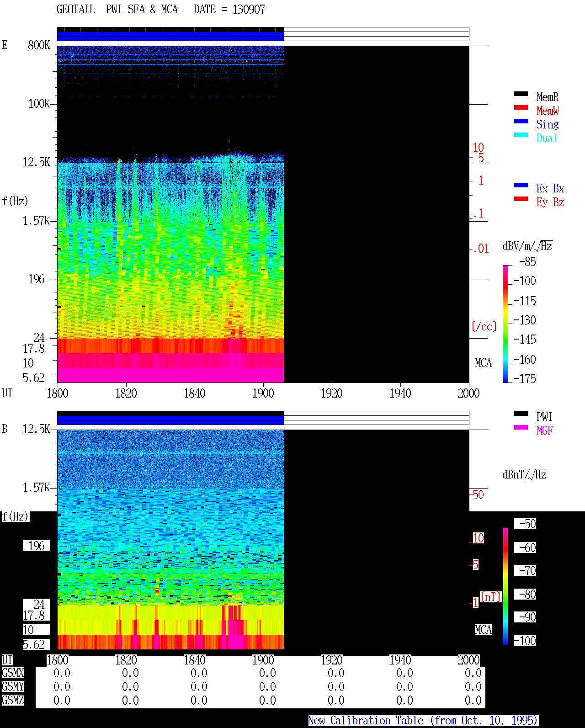
Task: Click the blue Sing legend swatch
Action: tap(521, 121)
